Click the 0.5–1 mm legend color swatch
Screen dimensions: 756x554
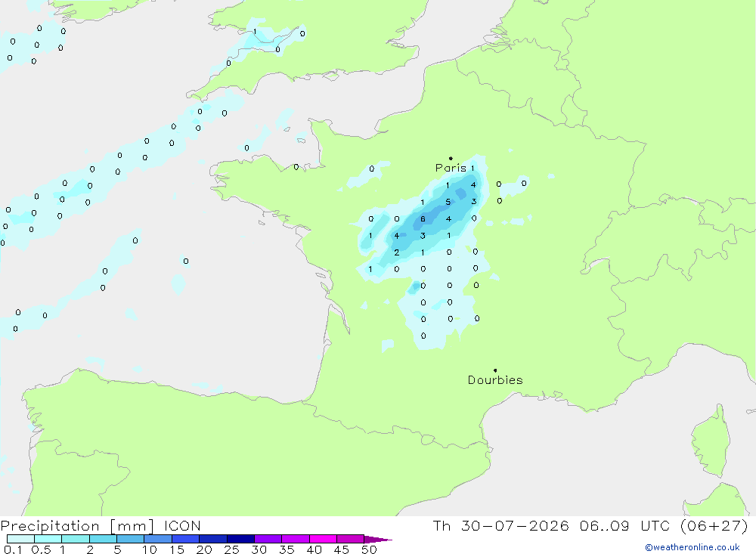tap(48, 539)
